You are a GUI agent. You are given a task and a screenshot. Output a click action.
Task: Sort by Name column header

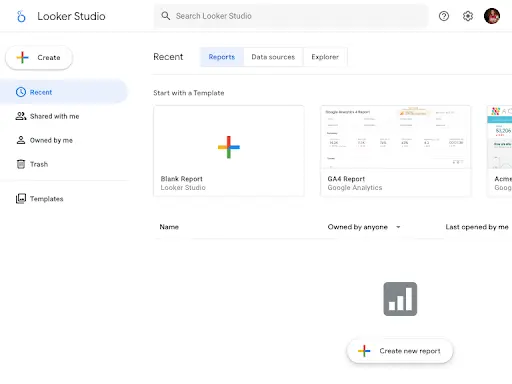169,227
